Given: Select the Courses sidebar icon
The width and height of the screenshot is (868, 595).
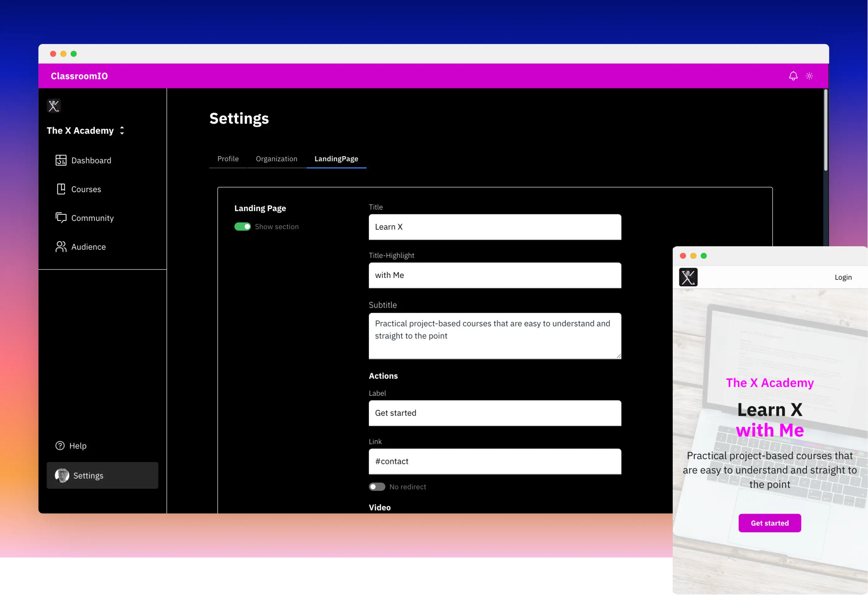Looking at the screenshot, I should [61, 189].
